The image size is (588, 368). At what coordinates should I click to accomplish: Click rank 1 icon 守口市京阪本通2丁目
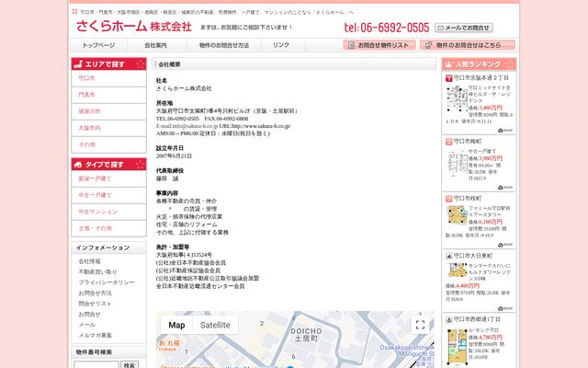[x=449, y=78]
